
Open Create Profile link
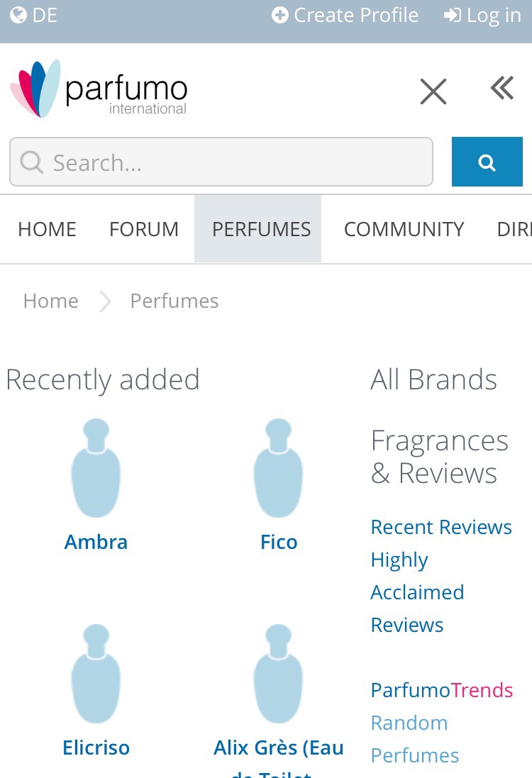pyautogui.click(x=345, y=16)
